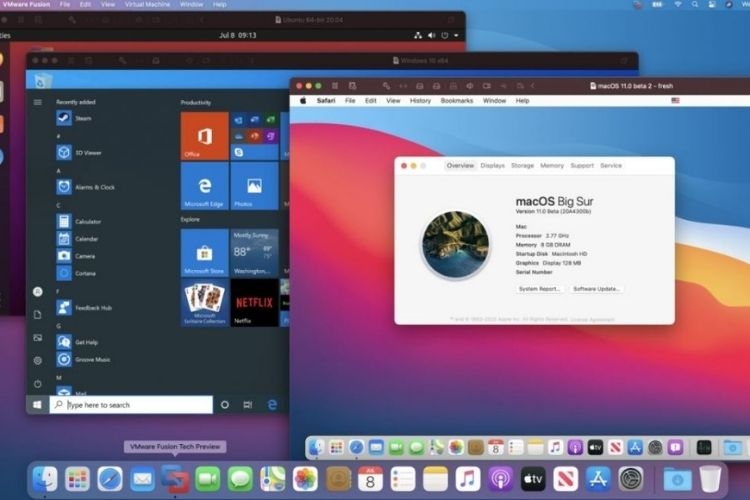Click the Big Sur image in About window

click(455, 244)
